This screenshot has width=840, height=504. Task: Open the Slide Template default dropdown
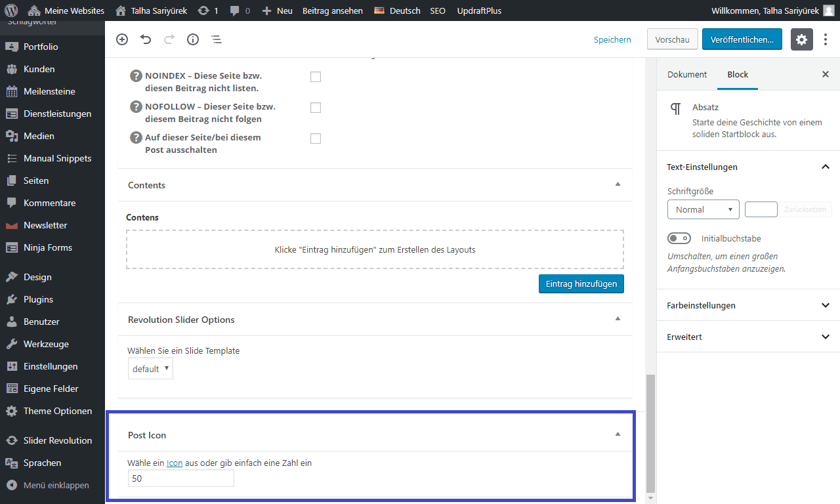[x=150, y=369]
